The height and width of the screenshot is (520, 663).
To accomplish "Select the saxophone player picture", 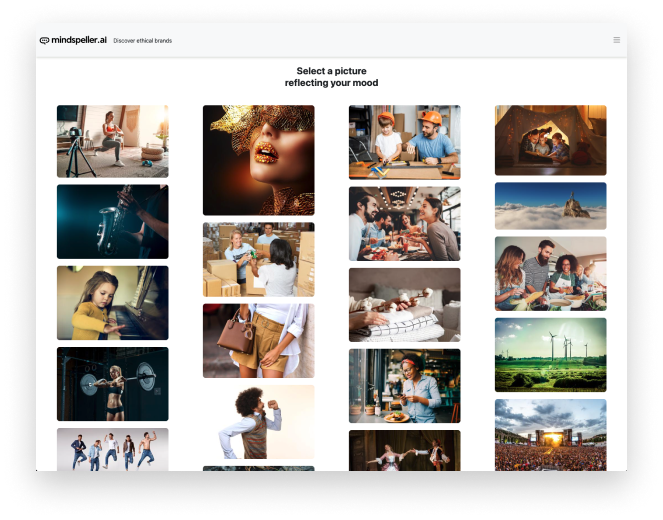I will coord(112,221).
